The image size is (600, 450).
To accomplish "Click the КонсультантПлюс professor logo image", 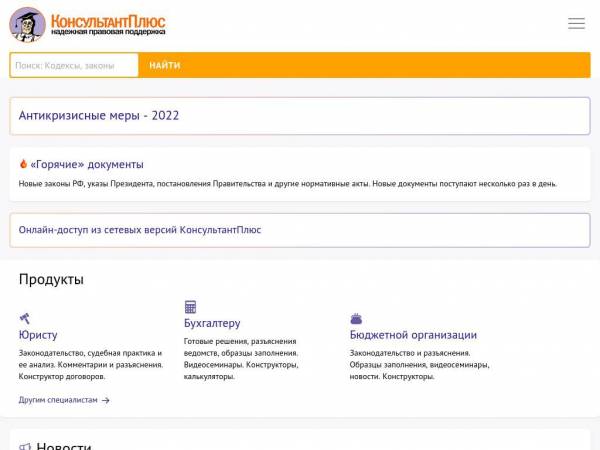I will point(27,24).
